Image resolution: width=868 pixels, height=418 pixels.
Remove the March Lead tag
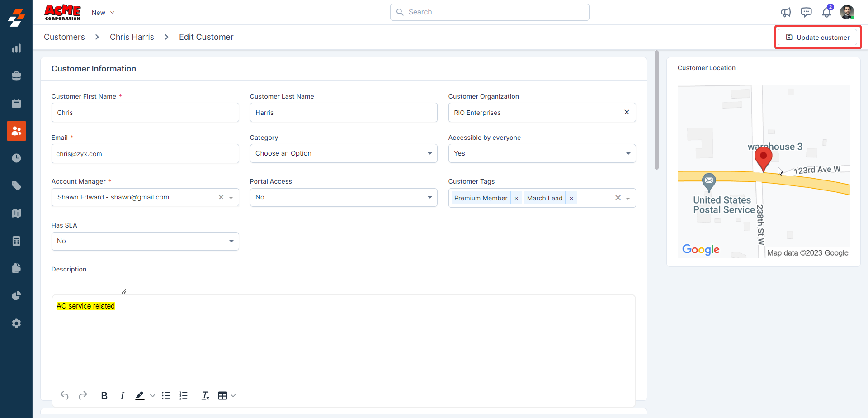click(571, 198)
